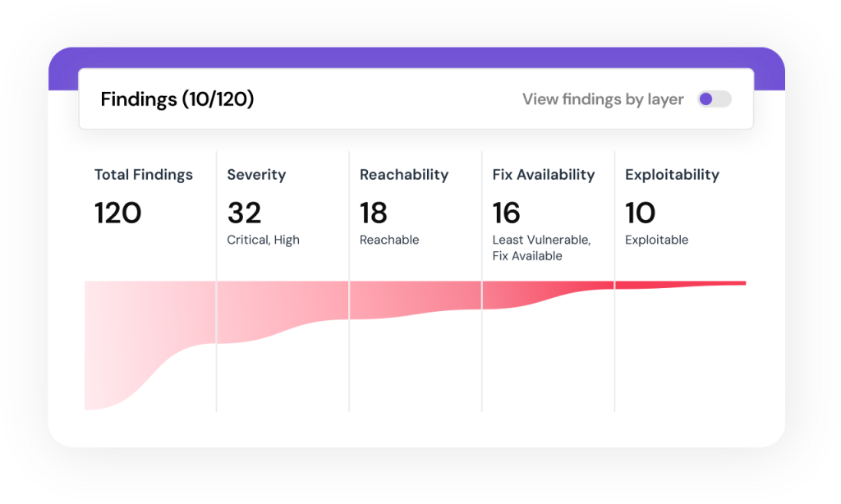Viewport: 841px width, 504px height.
Task: Select the Reachability column heading
Action: click(404, 175)
